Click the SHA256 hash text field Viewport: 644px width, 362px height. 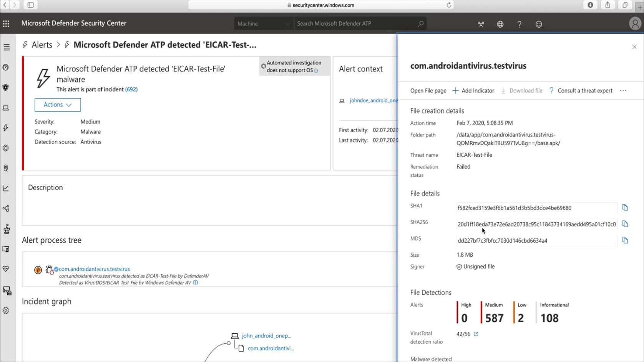pos(536,224)
